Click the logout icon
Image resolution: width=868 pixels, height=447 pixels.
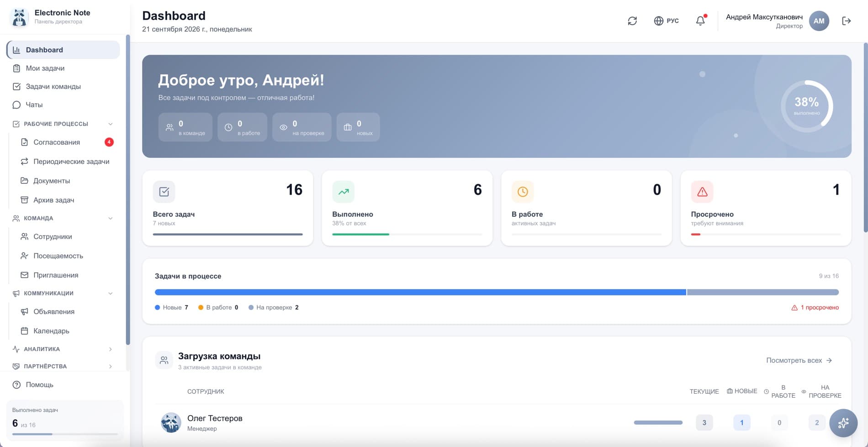pyautogui.click(x=847, y=21)
